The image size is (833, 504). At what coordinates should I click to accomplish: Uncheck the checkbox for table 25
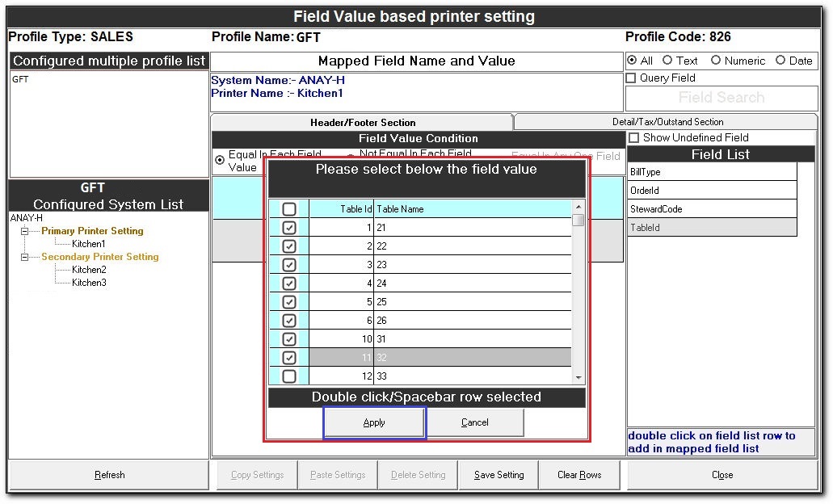coord(289,302)
